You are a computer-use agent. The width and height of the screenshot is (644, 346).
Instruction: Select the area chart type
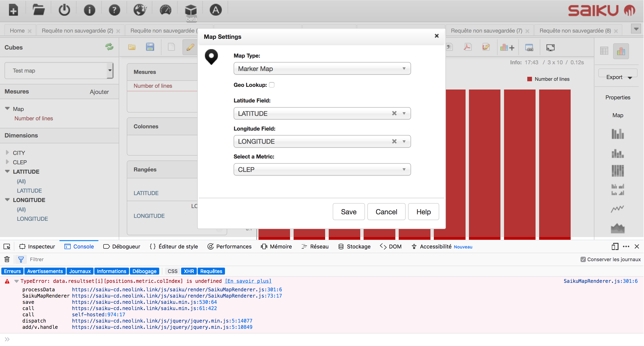click(617, 228)
